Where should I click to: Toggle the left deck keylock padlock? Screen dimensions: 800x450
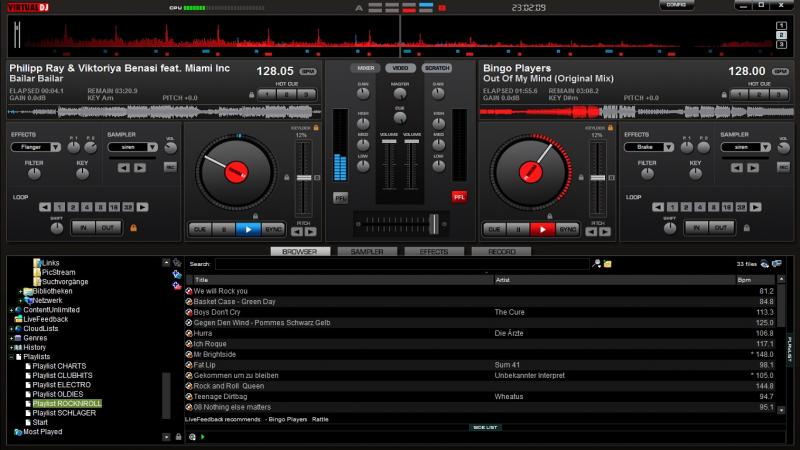pyautogui.click(x=316, y=128)
